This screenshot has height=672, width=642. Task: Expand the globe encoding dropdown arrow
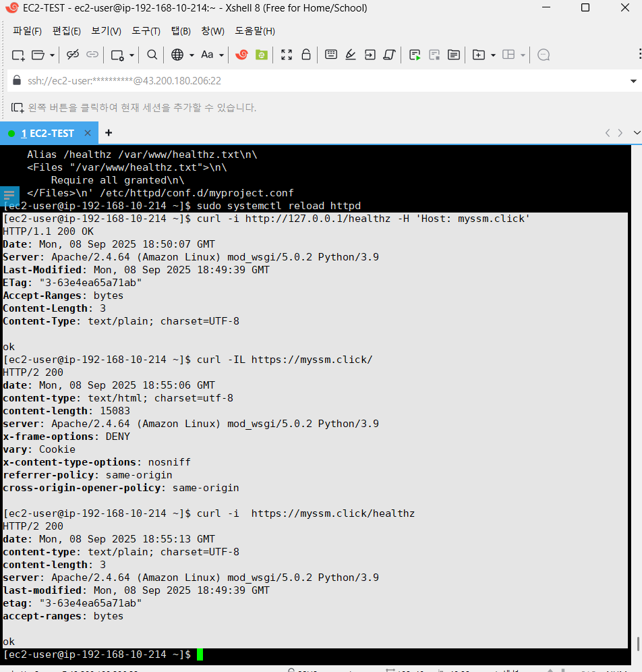[192, 55]
